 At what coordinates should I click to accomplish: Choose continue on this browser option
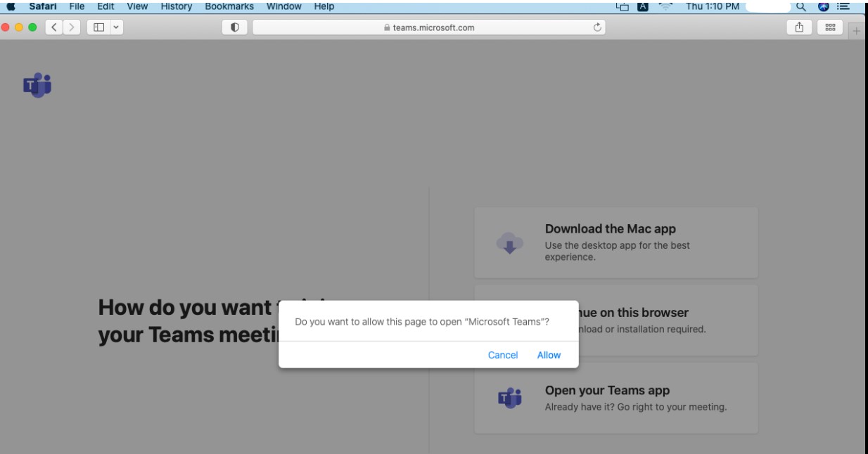coord(616,320)
